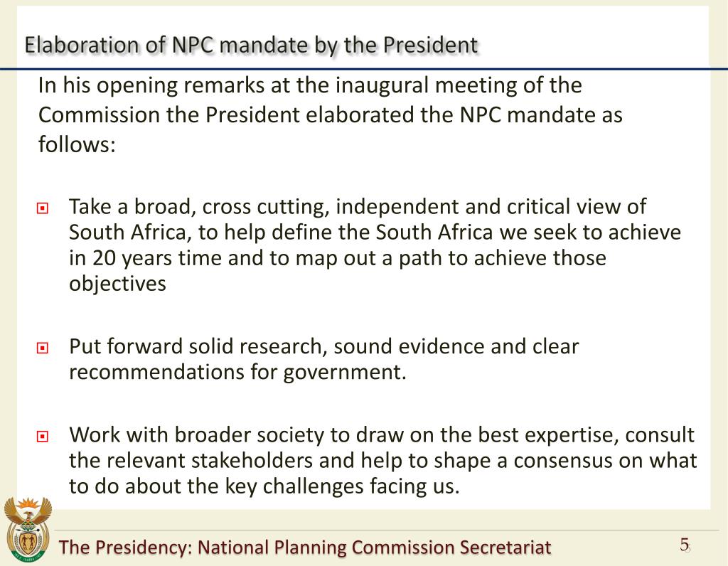
Task: Click the word 'follows:' in the intro
Action: click(77, 144)
